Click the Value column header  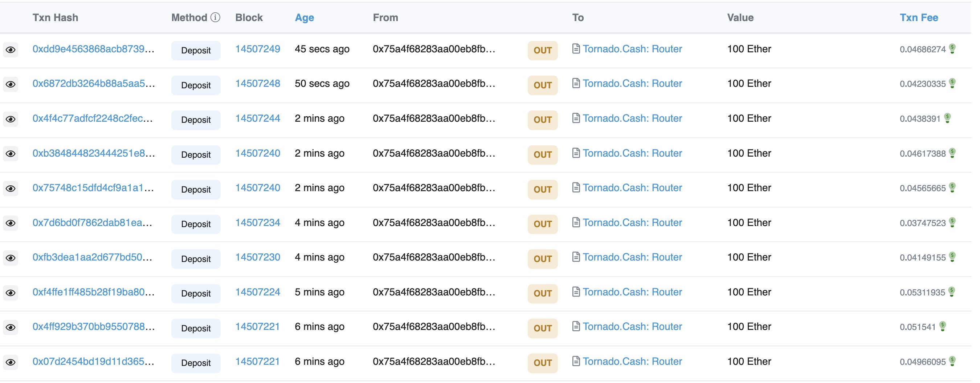740,17
